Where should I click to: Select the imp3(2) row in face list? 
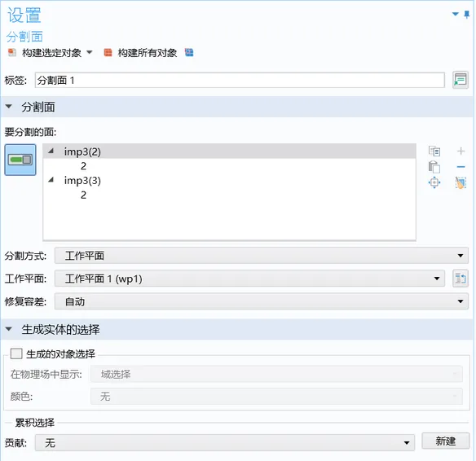point(230,151)
